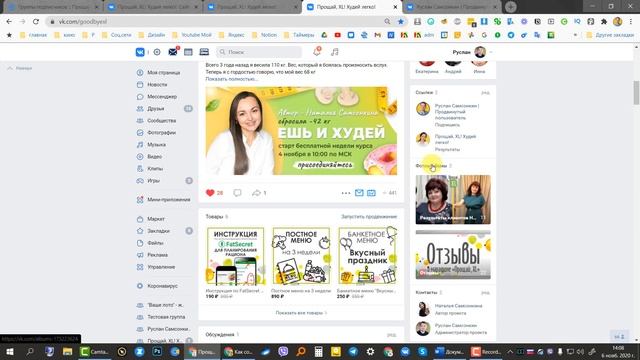Screen dimensions: 640x360
Task: Share the post with arrow icon
Action: 256,193
